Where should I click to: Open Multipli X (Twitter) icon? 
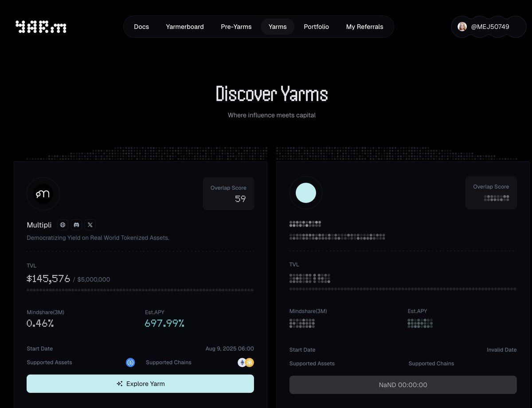[x=90, y=225]
